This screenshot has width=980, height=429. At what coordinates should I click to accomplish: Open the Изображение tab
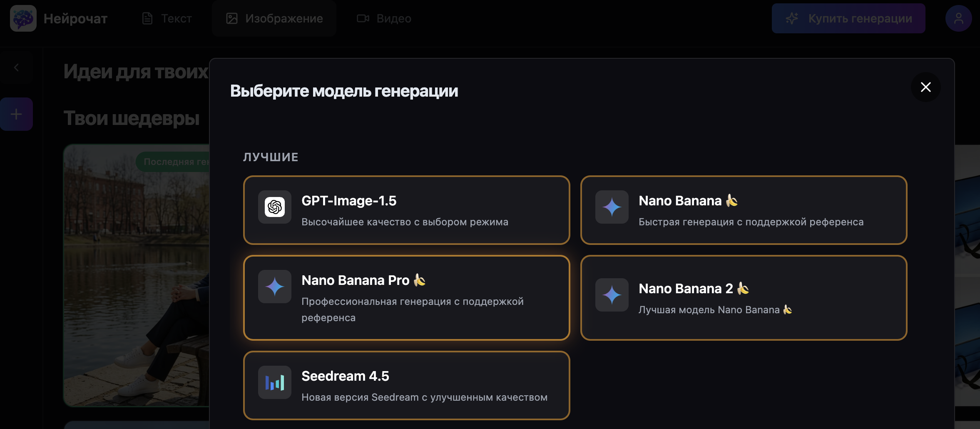(x=274, y=18)
